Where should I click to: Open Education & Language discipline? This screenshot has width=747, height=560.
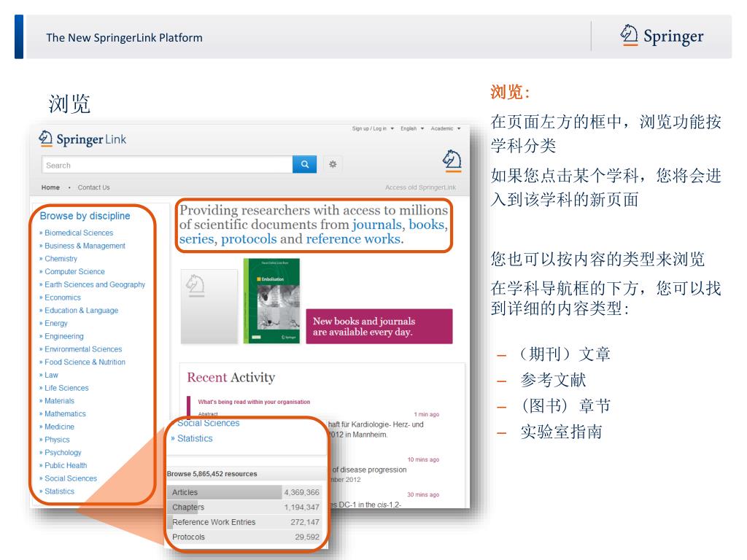[81, 310]
